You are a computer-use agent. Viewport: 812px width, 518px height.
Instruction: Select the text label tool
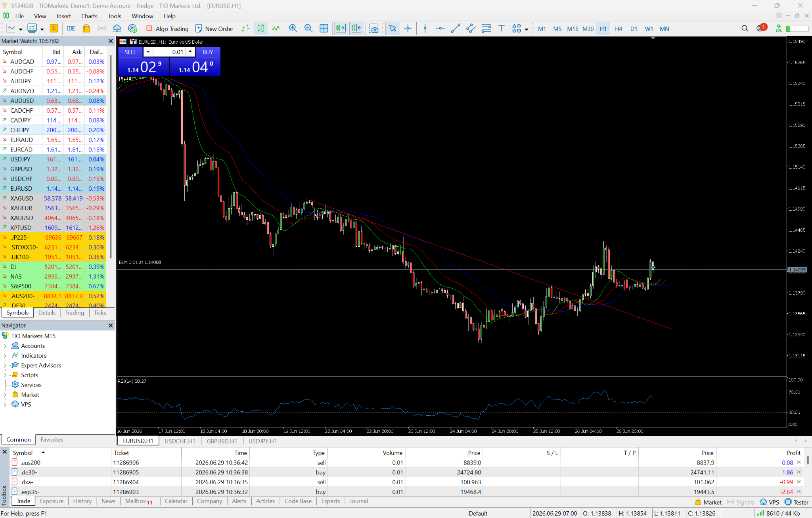(x=502, y=29)
